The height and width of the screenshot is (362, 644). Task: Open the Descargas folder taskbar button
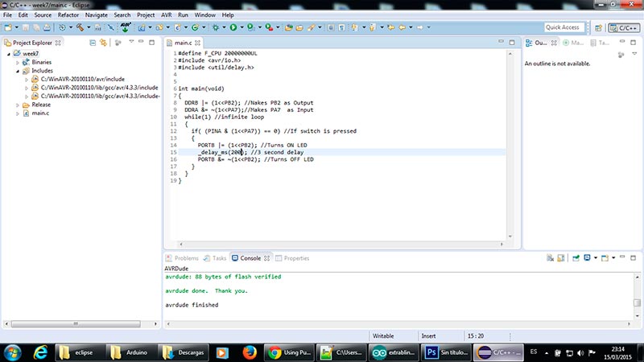pyautogui.click(x=184, y=352)
